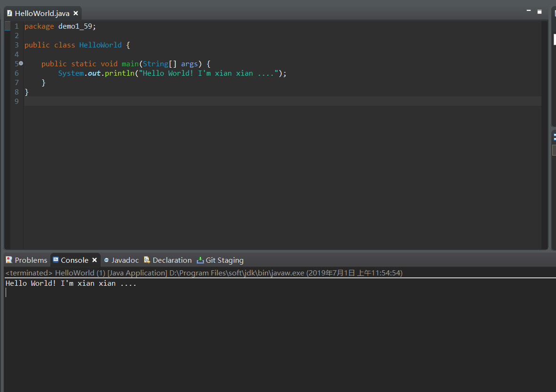Click the 'void' keyword on line 5
This screenshot has height=392, width=556.
(109, 64)
